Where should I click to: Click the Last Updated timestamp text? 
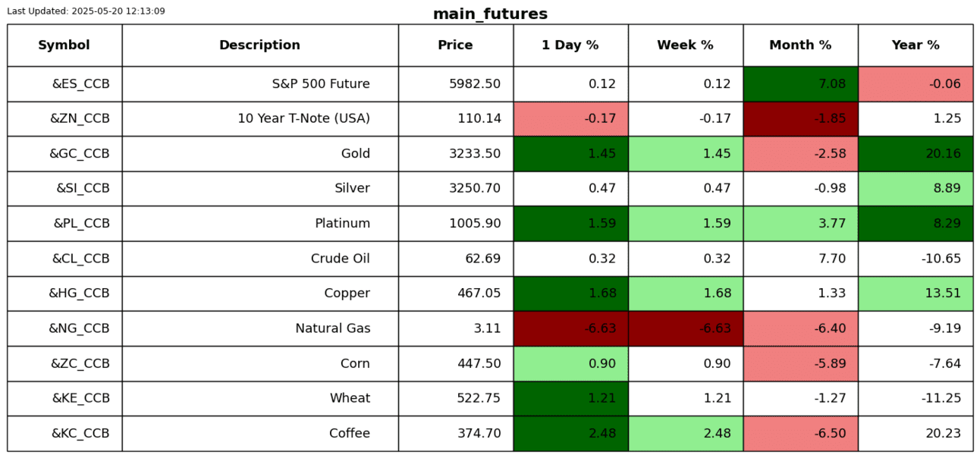point(86,11)
